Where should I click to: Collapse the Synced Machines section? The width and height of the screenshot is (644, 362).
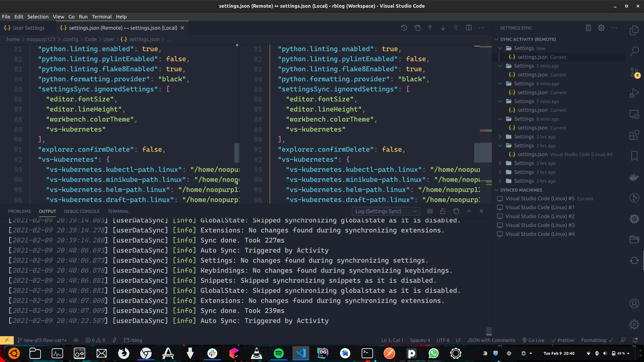521,190
